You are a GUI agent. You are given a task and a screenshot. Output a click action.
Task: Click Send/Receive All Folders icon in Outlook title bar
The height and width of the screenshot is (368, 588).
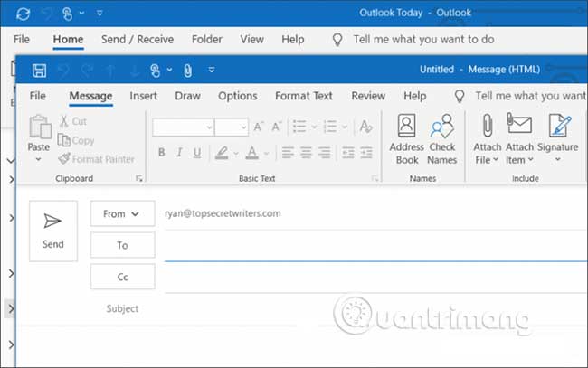[23, 14]
